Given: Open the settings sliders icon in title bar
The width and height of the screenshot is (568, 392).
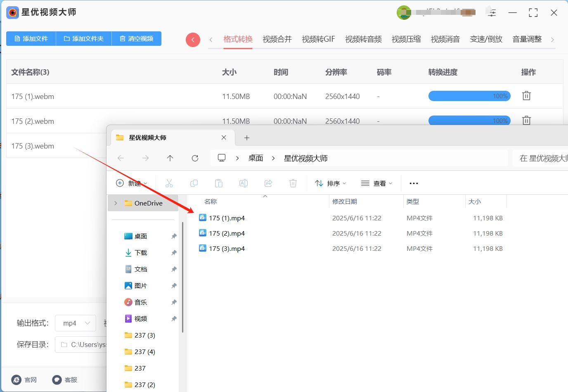Looking at the screenshot, I should pos(492,13).
